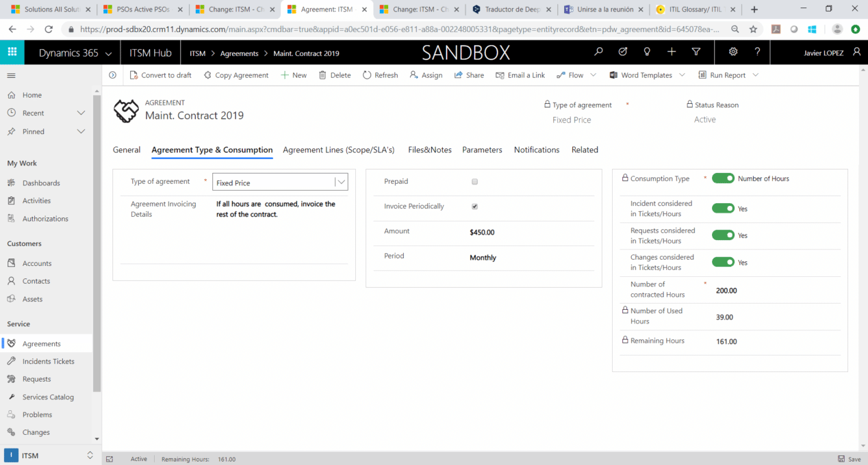Open the Flow dropdown arrow
This screenshot has height=465, width=868.
(593, 75)
